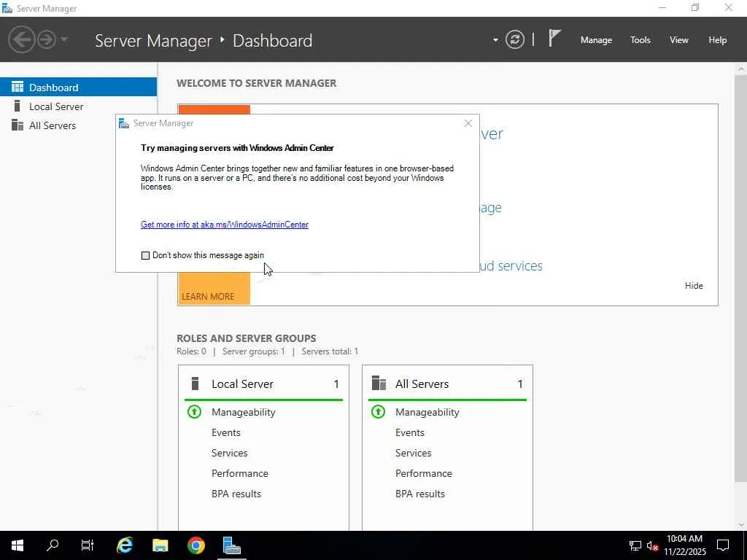Viewport: 747px width, 560px height.
Task: Open the Manage menu
Action: [x=596, y=40]
